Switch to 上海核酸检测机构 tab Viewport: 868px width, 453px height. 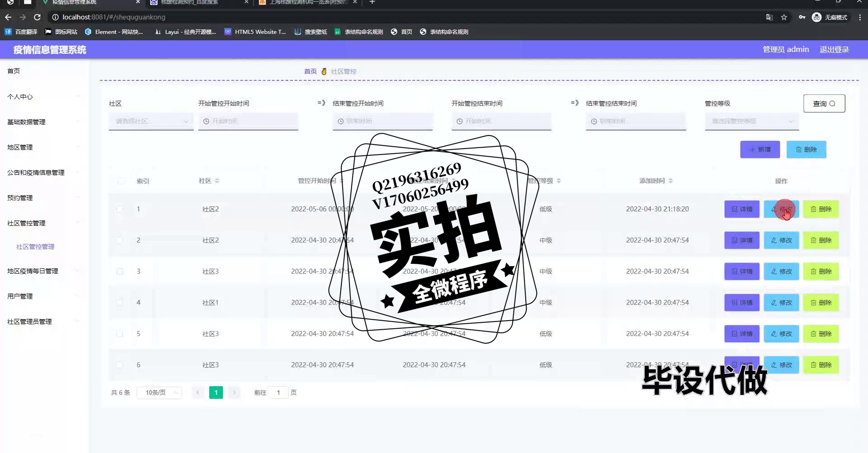(x=307, y=2)
